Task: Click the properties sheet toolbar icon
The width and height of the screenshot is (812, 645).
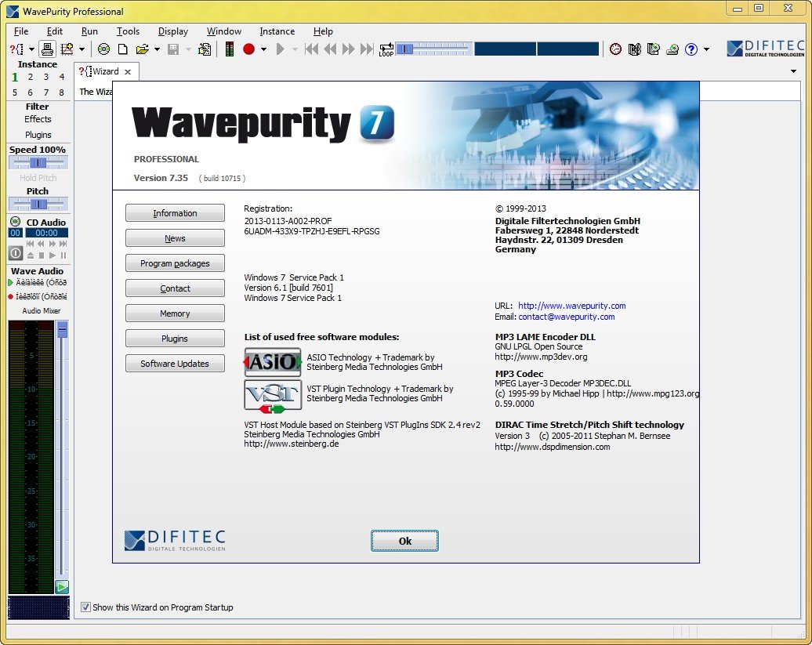Action: pyautogui.click(x=205, y=49)
